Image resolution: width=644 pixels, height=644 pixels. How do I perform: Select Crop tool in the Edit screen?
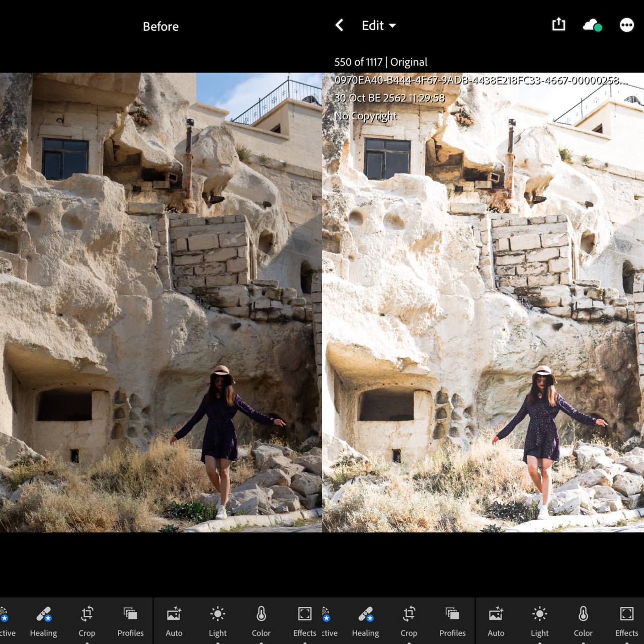click(x=409, y=622)
